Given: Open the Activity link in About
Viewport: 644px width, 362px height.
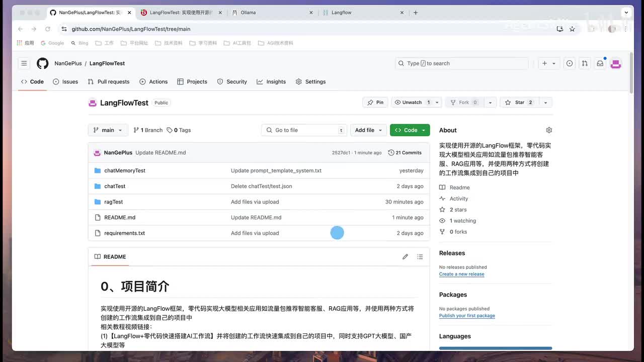Looking at the screenshot, I should [x=454, y=199].
